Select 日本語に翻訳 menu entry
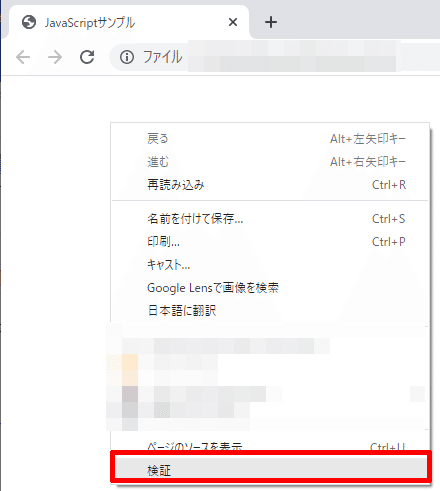The image size is (440, 491). pos(270,311)
